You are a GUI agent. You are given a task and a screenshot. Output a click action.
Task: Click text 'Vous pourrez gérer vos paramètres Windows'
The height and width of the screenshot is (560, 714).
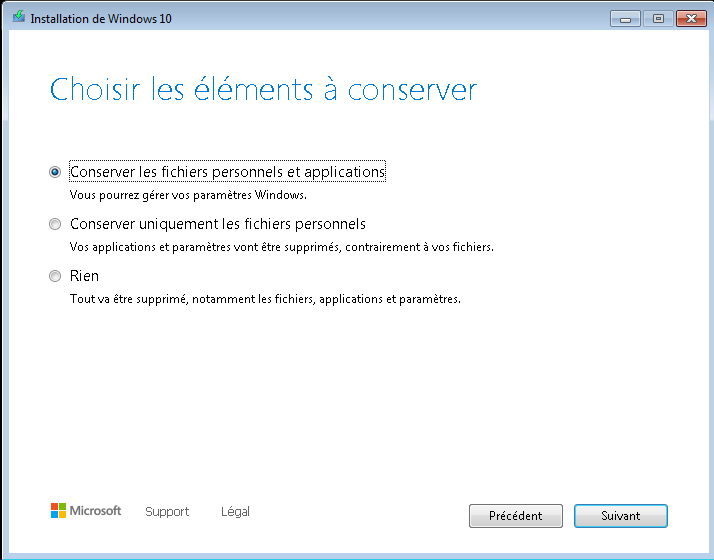point(188,195)
